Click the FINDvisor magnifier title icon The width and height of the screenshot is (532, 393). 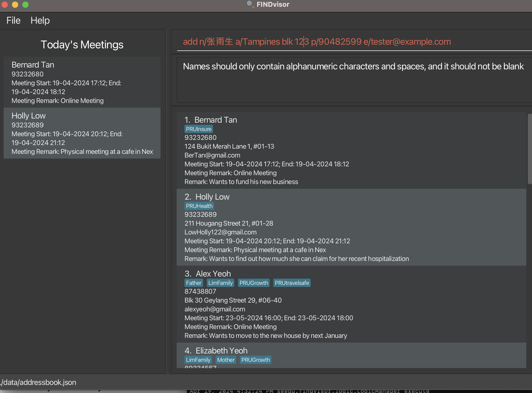click(250, 4)
